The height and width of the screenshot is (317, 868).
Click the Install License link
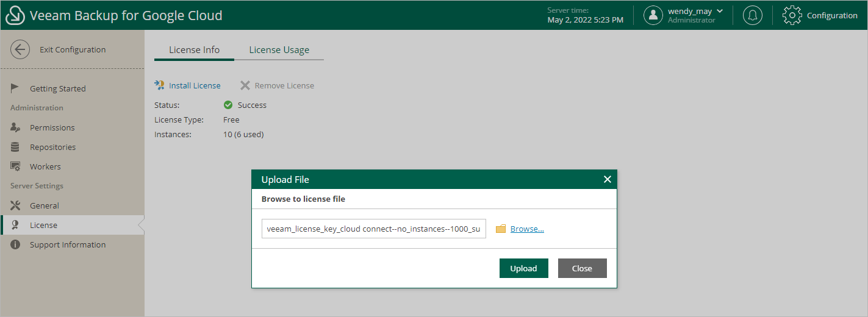click(x=195, y=85)
